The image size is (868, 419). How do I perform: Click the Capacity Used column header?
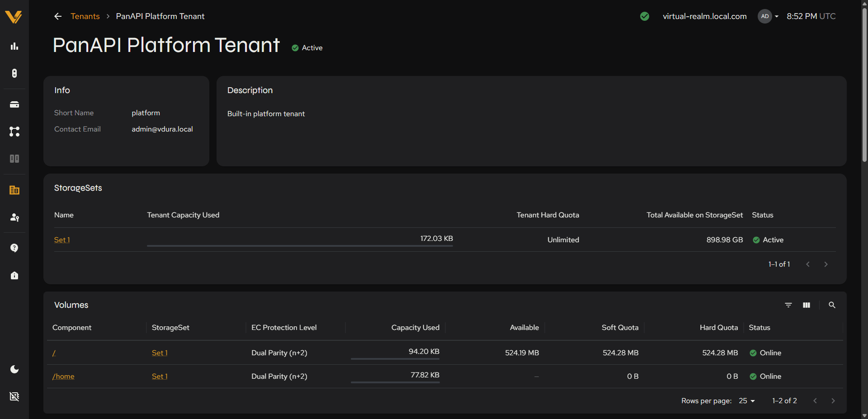[x=415, y=328]
